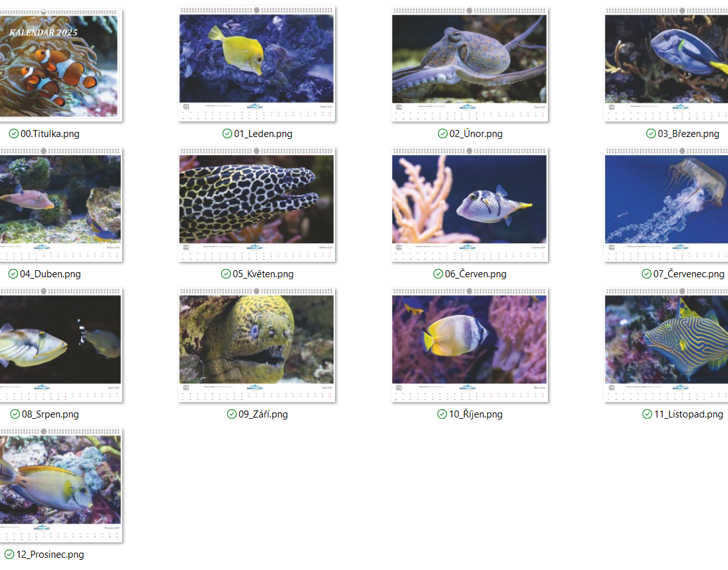Viewport: 728px width, 570px height.
Task: Select the 09_Září.png yellow moray thumbnail
Action: (x=257, y=345)
